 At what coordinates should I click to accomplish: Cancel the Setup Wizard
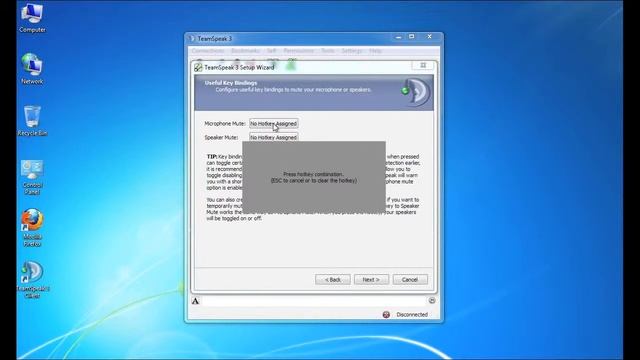pyautogui.click(x=410, y=280)
